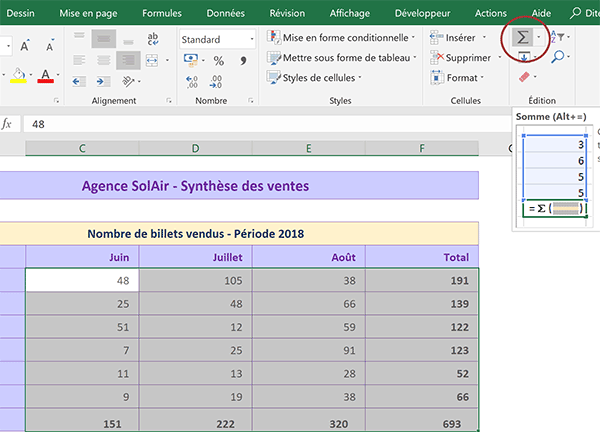Toggle right text alignment
The height and width of the screenshot is (432, 600).
(x=128, y=60)
